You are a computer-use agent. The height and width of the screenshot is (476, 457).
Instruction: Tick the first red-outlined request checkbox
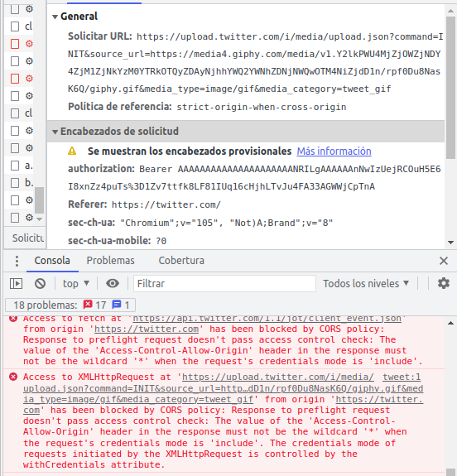(15, 44)
